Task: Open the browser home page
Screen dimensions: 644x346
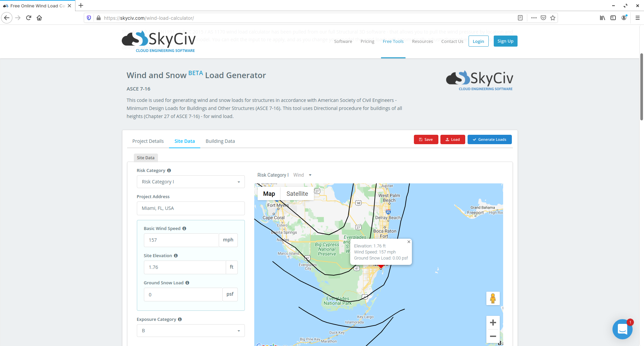Action: tap(39, 18)
